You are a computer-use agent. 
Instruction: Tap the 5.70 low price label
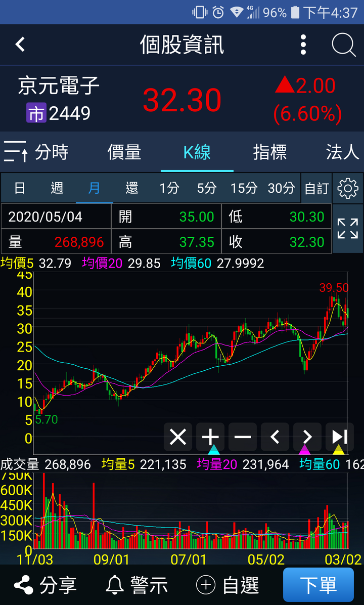47,419
